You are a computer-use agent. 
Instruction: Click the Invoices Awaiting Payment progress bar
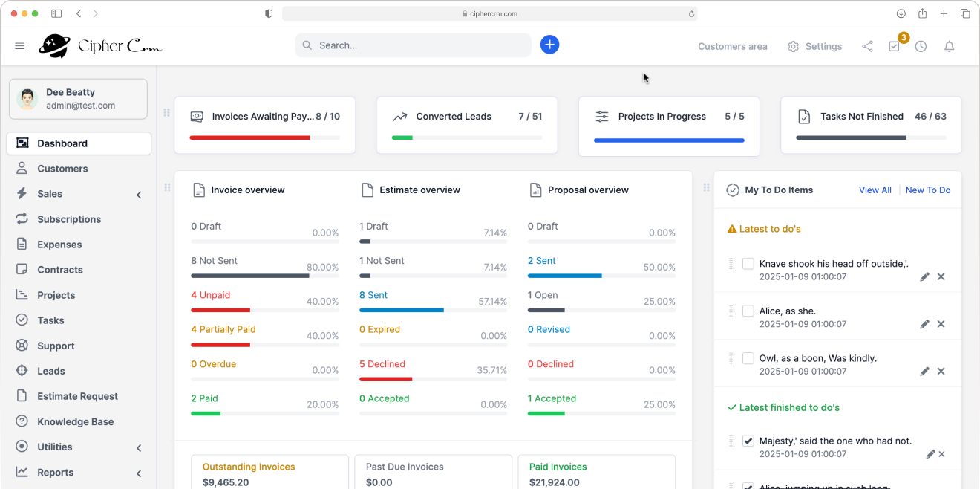264,137
